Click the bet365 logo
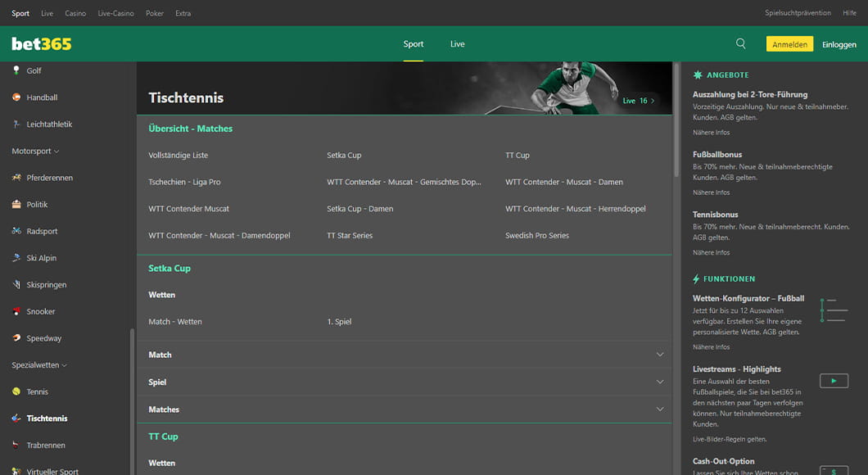 (x=42, y=43)
